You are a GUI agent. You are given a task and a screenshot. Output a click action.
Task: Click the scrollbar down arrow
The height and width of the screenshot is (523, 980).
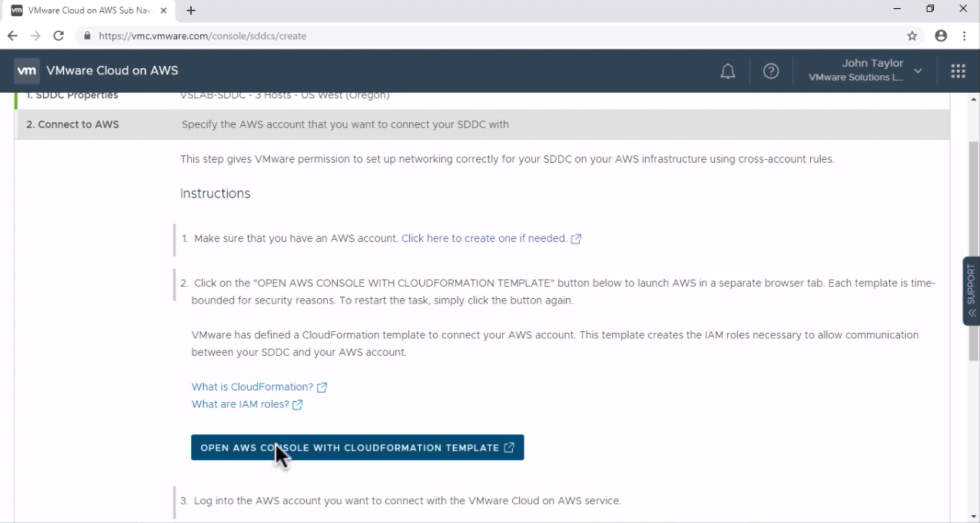pyautogui.click(x=974, y=517)
